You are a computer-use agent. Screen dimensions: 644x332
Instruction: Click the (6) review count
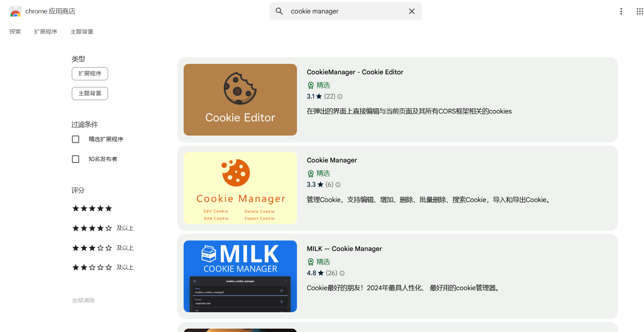click(x=329, y=184)
